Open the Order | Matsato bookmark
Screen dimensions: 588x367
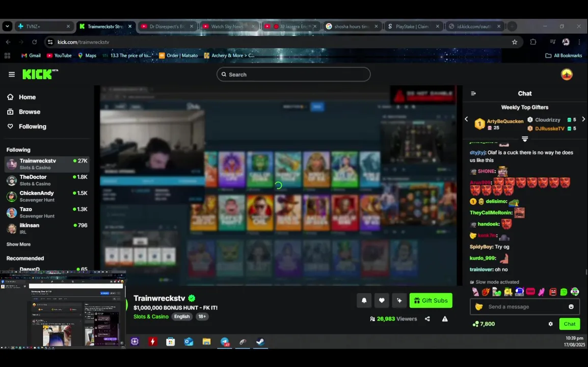[178, 56]
